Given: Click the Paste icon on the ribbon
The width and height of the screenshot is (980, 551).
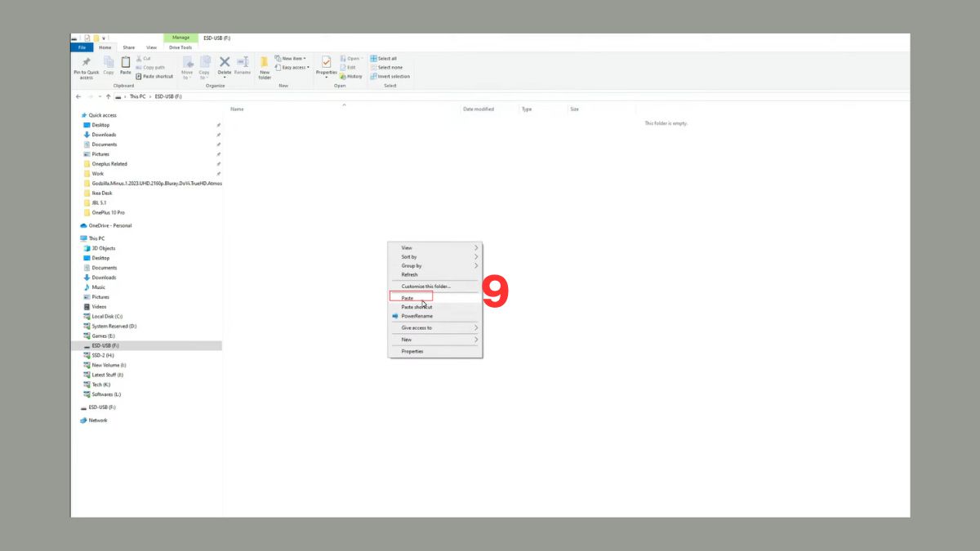Looking at the screenshot, I should coord(126,64).
